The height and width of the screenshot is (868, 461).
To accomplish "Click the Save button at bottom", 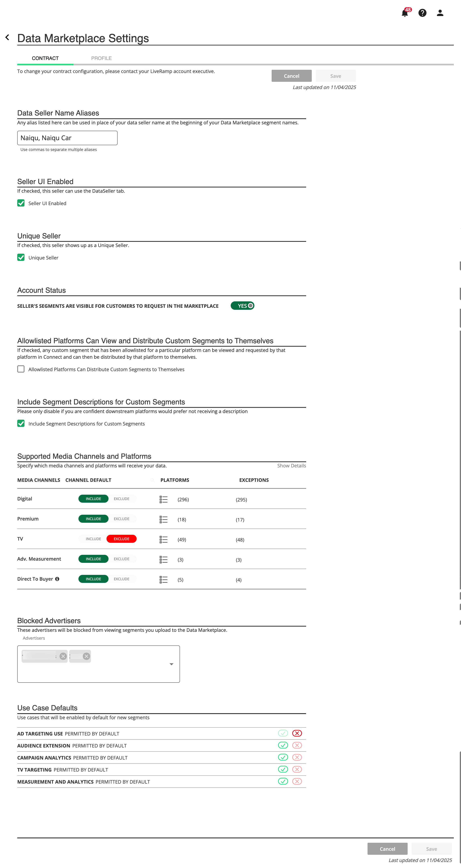I will point(432,849).
